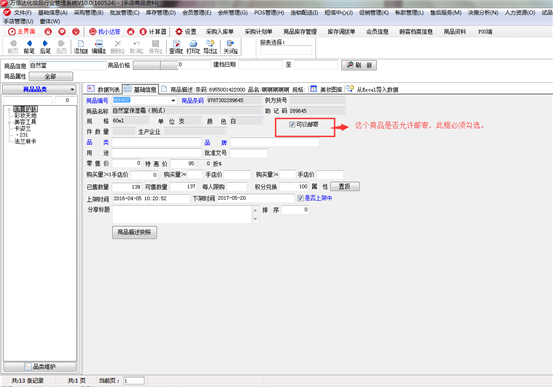Click the 商品信息 search field
Image resolution: width=553 pixels, height=387 pixels.
point(67,66)
